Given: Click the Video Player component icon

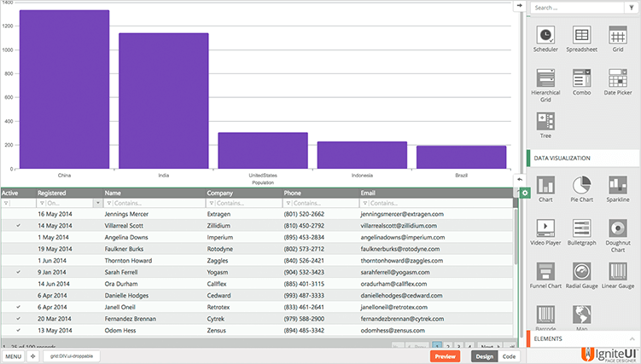Looking at the screenshot, I should [x=545, y=228].
